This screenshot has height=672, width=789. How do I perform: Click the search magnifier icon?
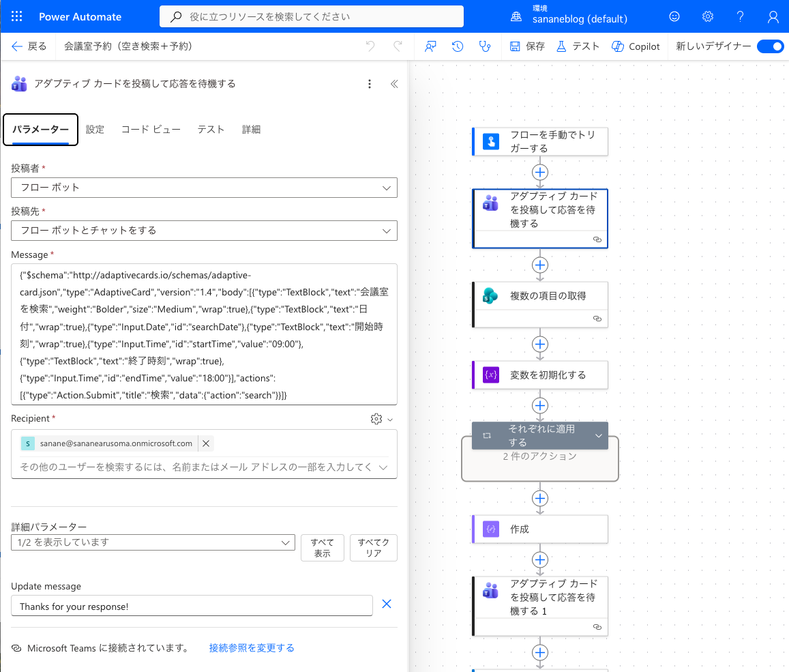(176, 16)
